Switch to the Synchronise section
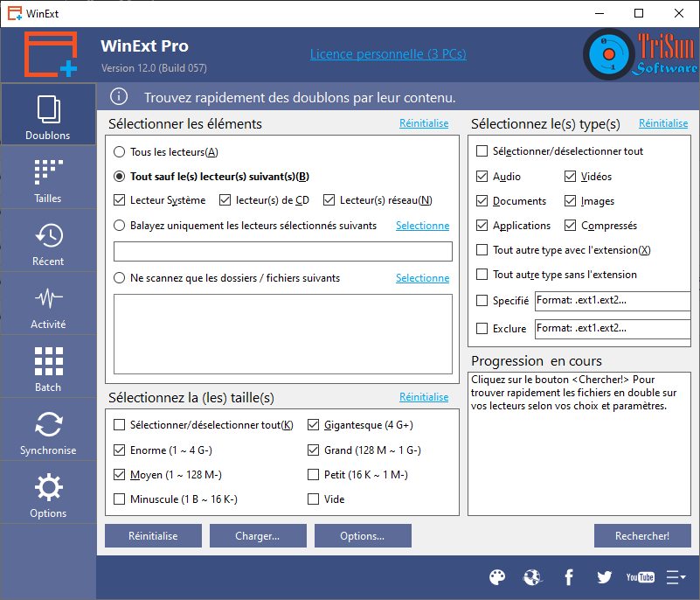The height and width of the screenshot is (600, 700). [x=48, y=429]
